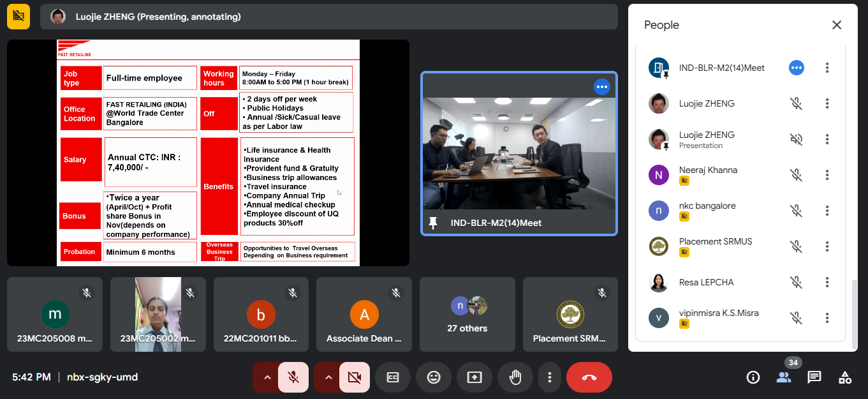Open audio settings arrow beside microphone
Viewport: 868px width, 399px height.
click(267, 377)
